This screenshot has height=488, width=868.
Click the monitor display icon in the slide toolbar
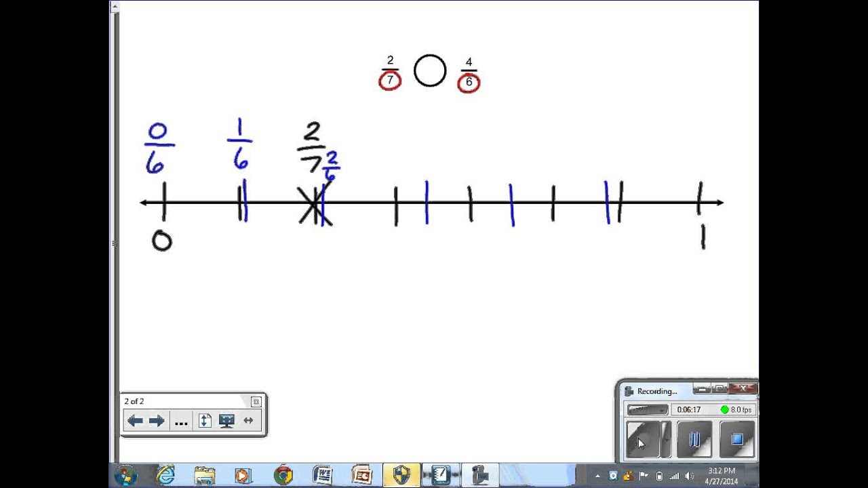226,421
